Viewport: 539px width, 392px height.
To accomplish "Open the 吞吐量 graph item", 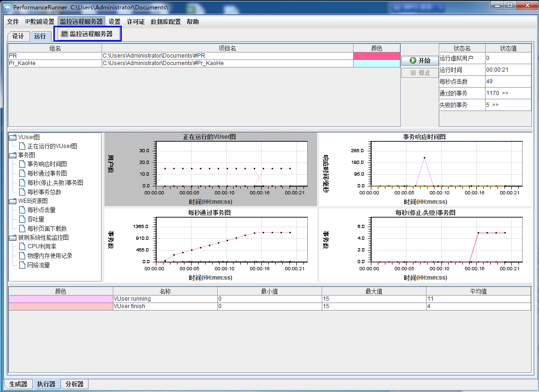I will pos(36,219).
